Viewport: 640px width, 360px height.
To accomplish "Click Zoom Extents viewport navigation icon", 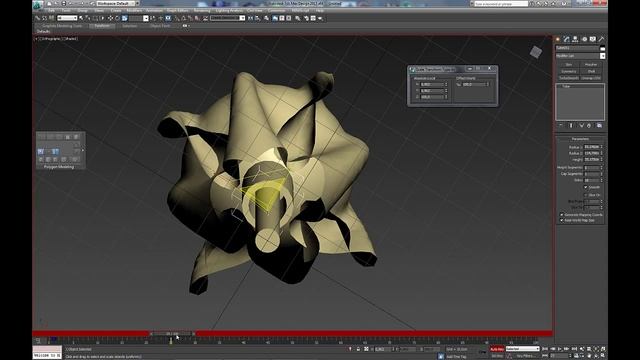I will pos(595,349).
